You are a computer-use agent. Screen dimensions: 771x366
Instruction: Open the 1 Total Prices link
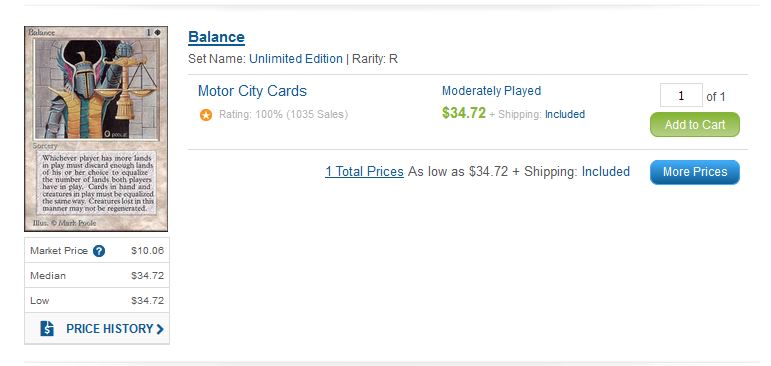point(364,172)
